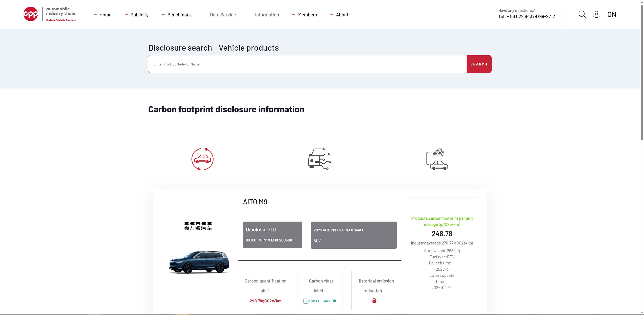This screenshot has width=644, height=315.
Task: Click the scrollbar down arrow
Action: click(x=642, y=312)
